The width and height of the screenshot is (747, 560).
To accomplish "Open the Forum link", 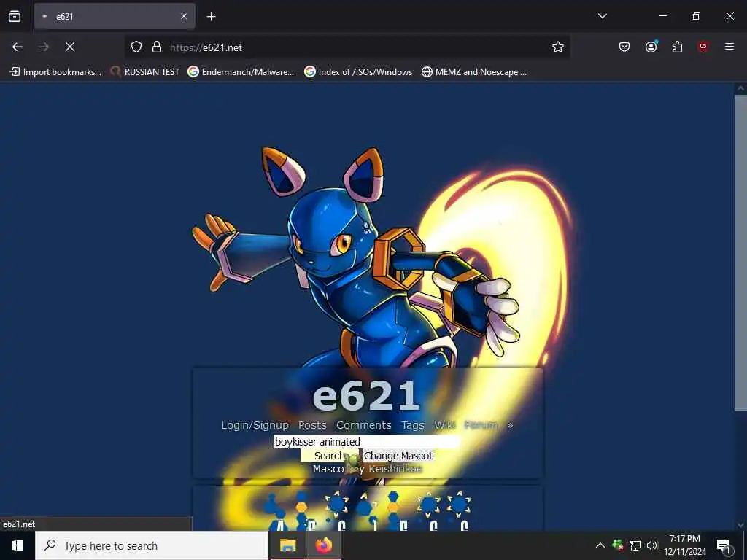I will [481, 425].
